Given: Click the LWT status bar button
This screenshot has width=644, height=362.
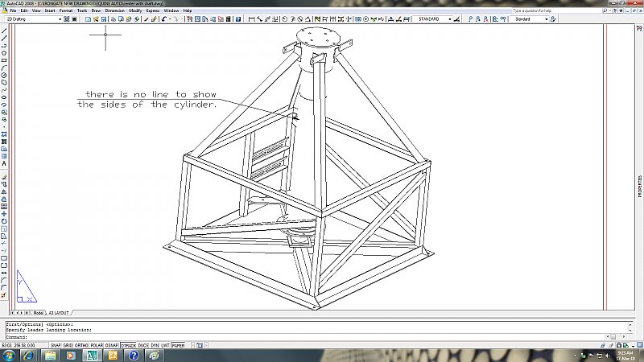Looking at the screenshot, I should pos(164,345).
